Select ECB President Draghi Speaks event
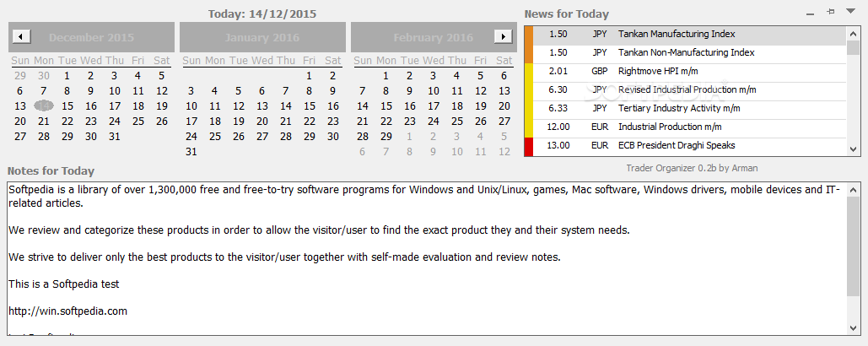This screenshot has height=346, width=868. coord(690,146)
